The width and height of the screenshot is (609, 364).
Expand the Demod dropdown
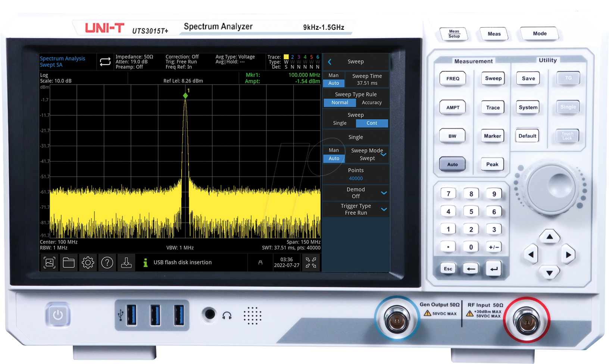click(384, 193)
